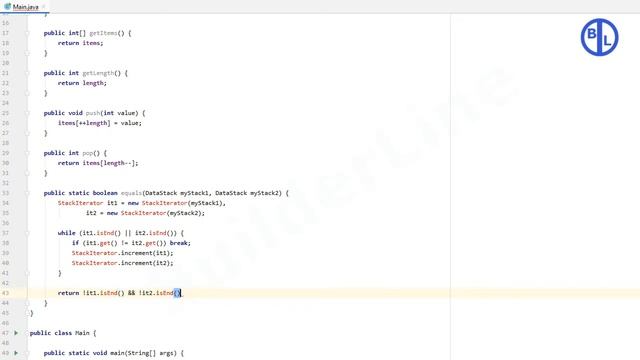Click the 'equals' method name

(x=131, y=193)
